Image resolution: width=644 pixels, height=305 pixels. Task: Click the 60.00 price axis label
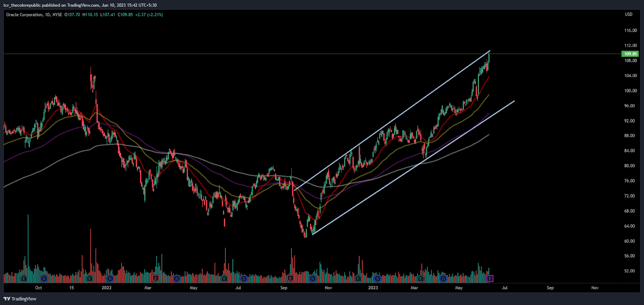tap(630, 241)
